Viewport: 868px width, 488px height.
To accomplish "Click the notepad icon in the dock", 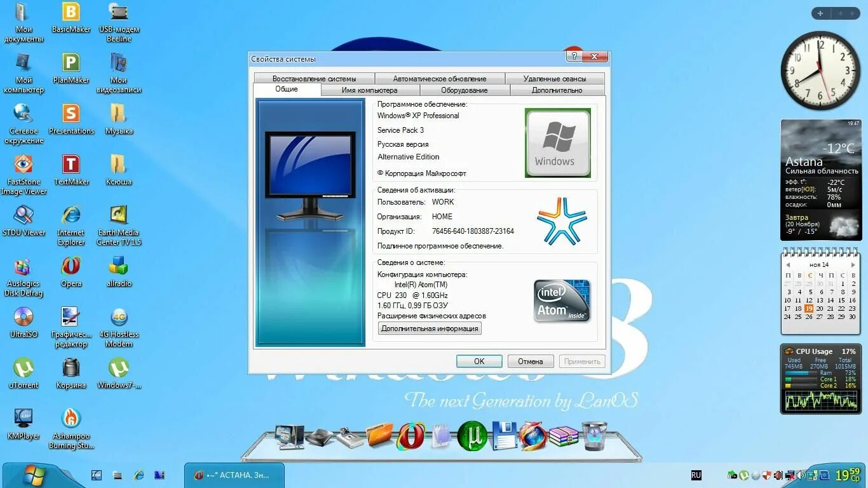I will click(x=441, y=436).
